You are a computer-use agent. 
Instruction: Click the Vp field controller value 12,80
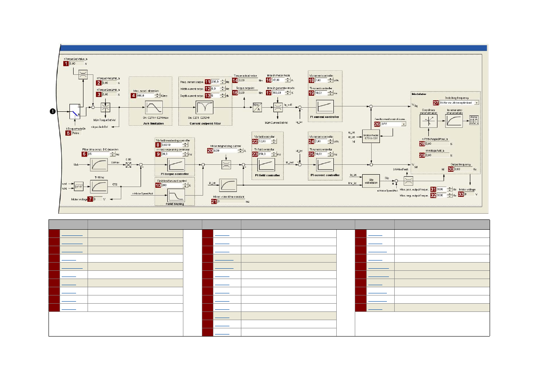click(265, 141)
